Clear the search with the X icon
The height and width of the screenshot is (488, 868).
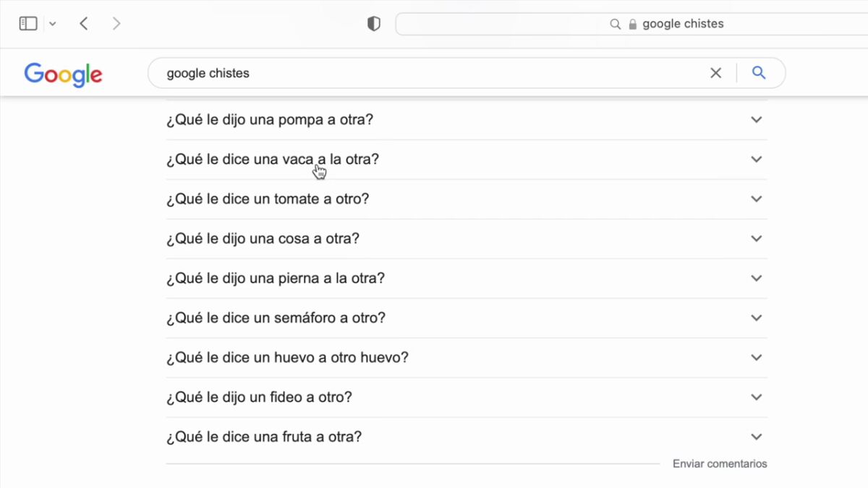click(715, 73)
